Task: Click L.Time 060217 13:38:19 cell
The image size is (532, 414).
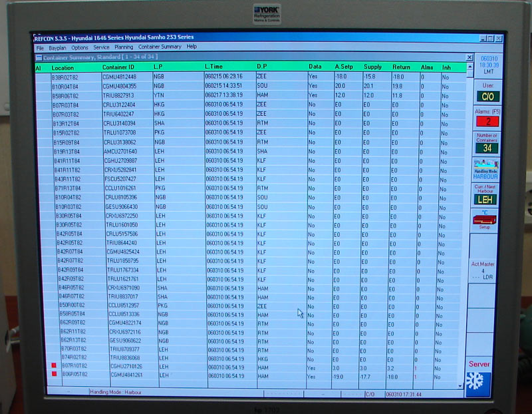Action: pyautogui.click(x=224, y=95)
